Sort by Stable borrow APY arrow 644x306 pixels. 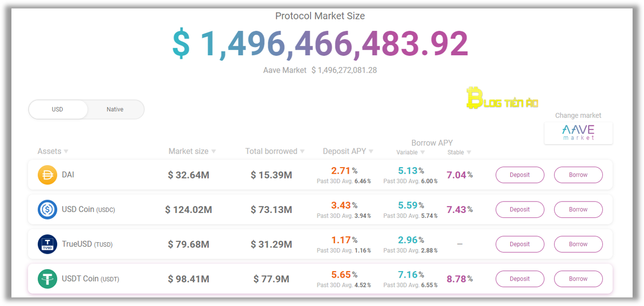(469, 153)
